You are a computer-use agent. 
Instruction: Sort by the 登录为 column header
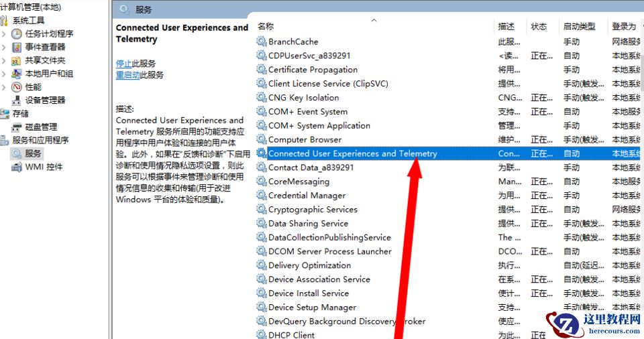click(625, 26)
